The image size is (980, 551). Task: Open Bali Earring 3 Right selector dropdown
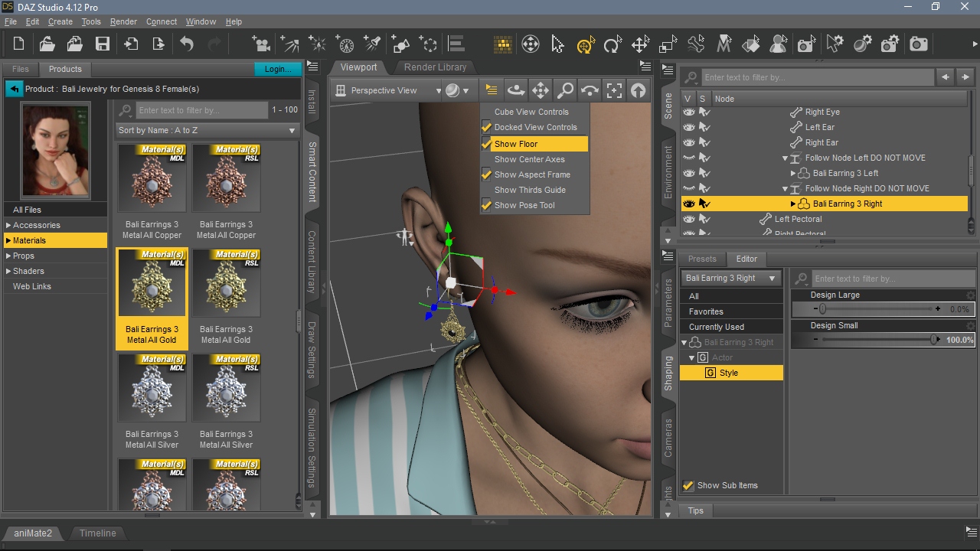730,279
